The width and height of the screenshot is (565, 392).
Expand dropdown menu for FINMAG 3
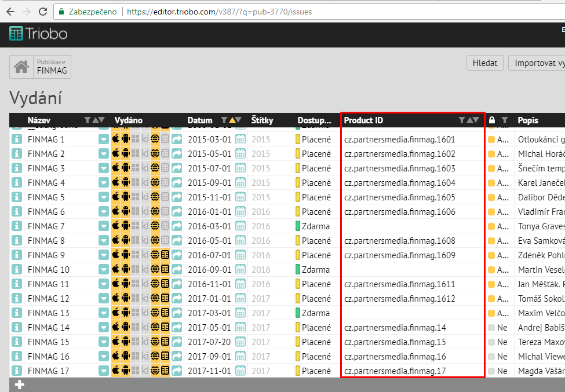tap(103, 168)
